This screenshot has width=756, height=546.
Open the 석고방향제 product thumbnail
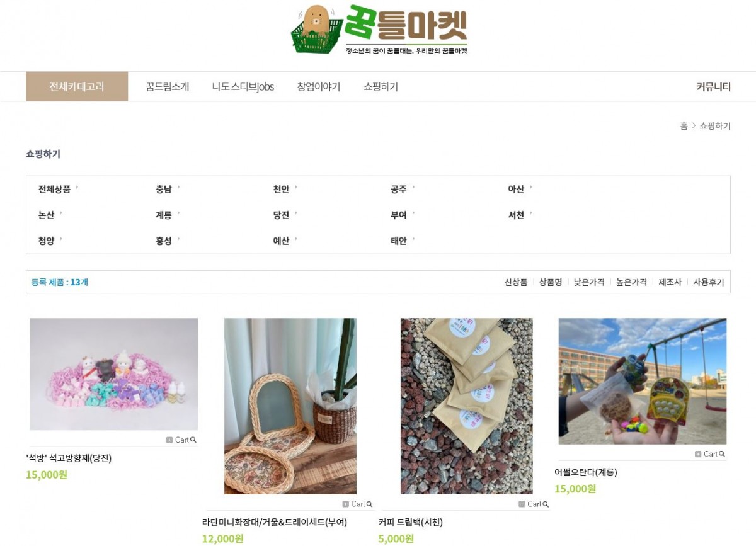click(x=114, y=374)
